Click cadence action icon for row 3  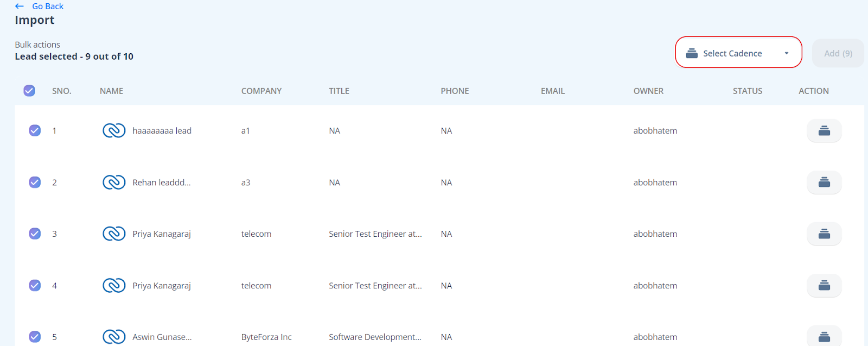pos(824,234)
